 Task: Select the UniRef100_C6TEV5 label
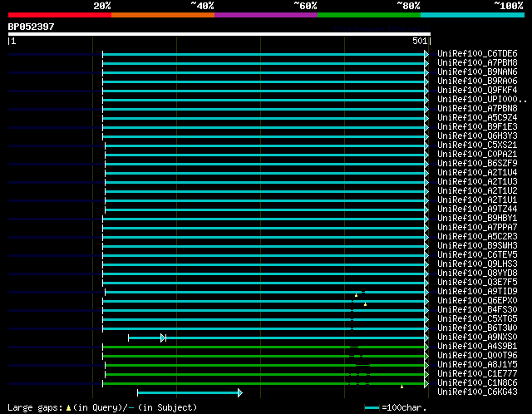pos(477,255)
